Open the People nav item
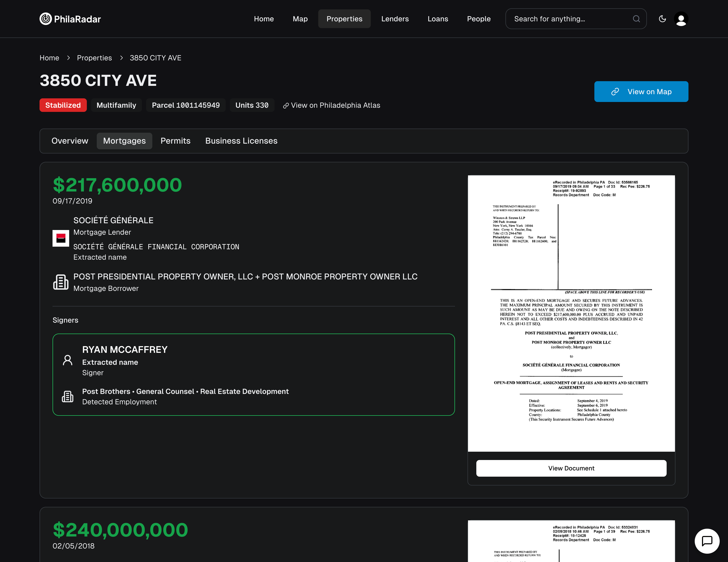Viewport: 728px width, 562px height. pos(478,19)
